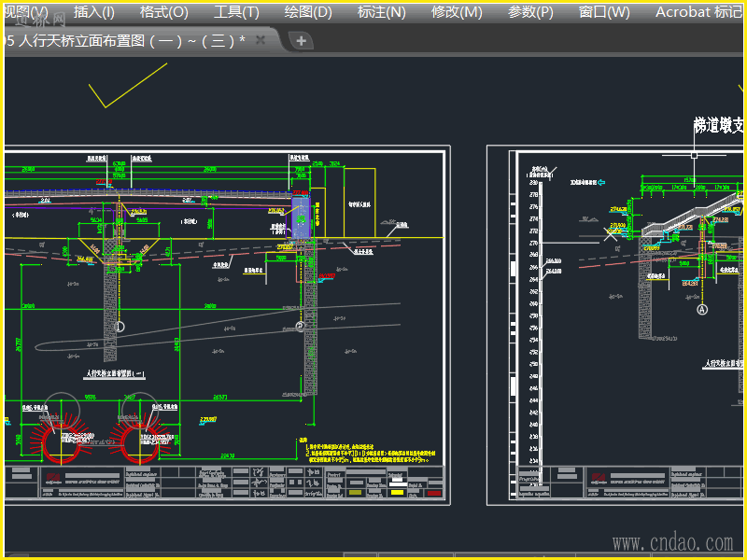Open the 窗口(W) window menu
This screenshot has height=560, width=747.
pos(604,12)
